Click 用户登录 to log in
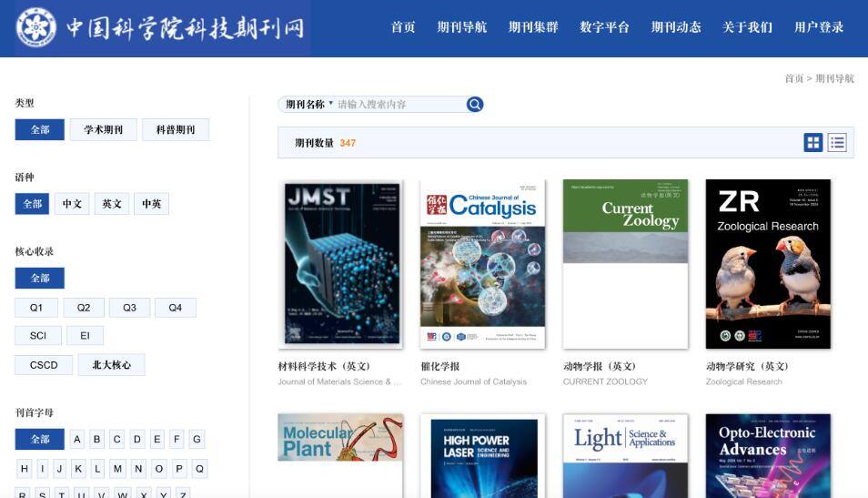The width and height of the screenshot is (868, 498). coord(819,27)
